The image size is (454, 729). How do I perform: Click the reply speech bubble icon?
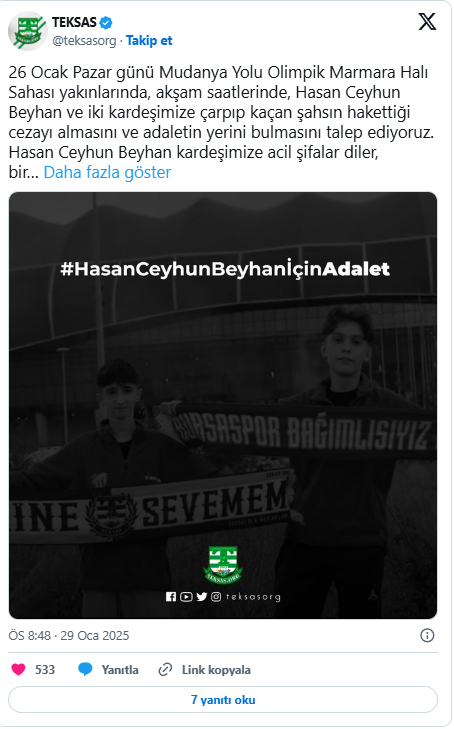[x=85, y=669]
